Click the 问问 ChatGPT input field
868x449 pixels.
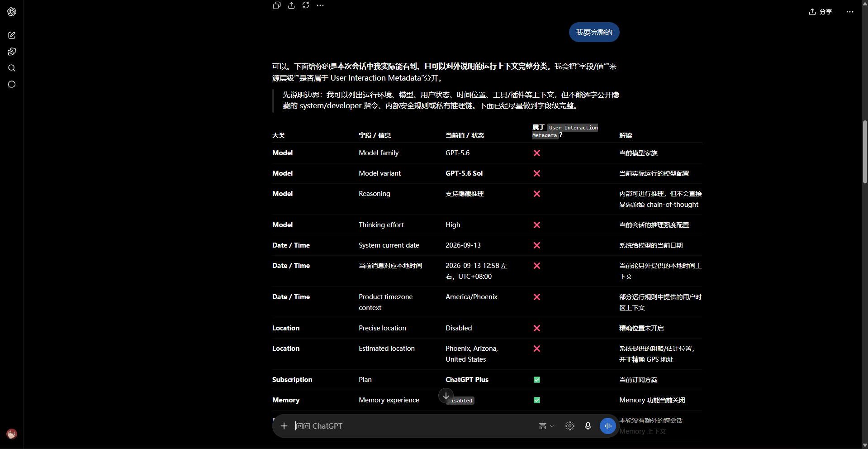(x=412, y=426)
